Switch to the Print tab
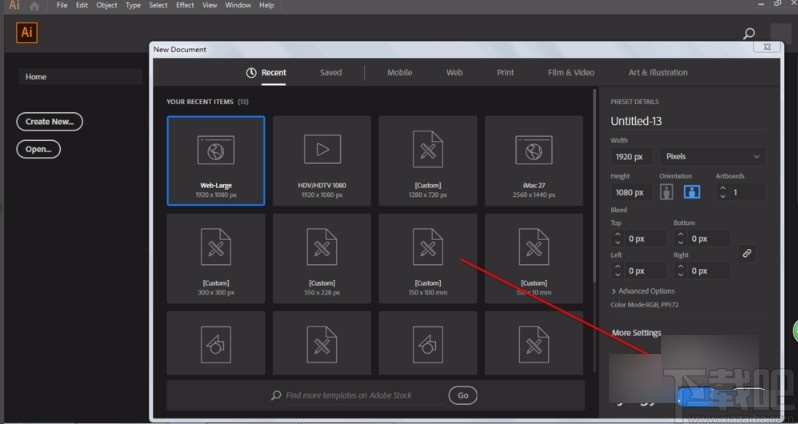 point(505,72)
